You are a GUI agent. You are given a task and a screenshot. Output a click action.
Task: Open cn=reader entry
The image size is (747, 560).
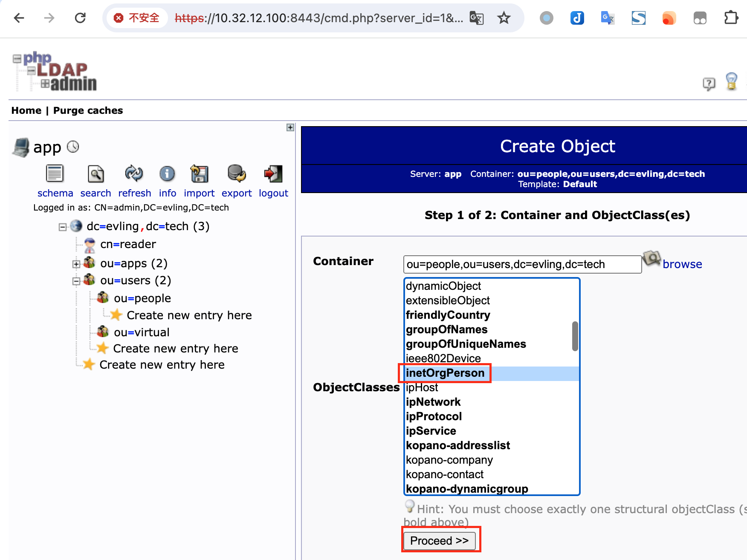pyautogui.click(x=128, y=244)
